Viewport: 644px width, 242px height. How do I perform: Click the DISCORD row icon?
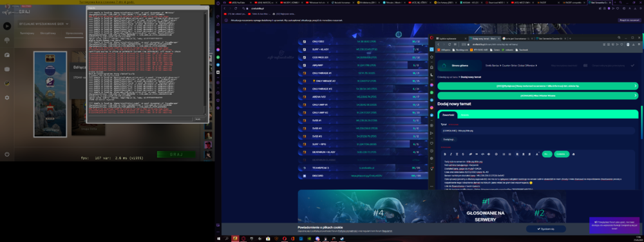305,176
